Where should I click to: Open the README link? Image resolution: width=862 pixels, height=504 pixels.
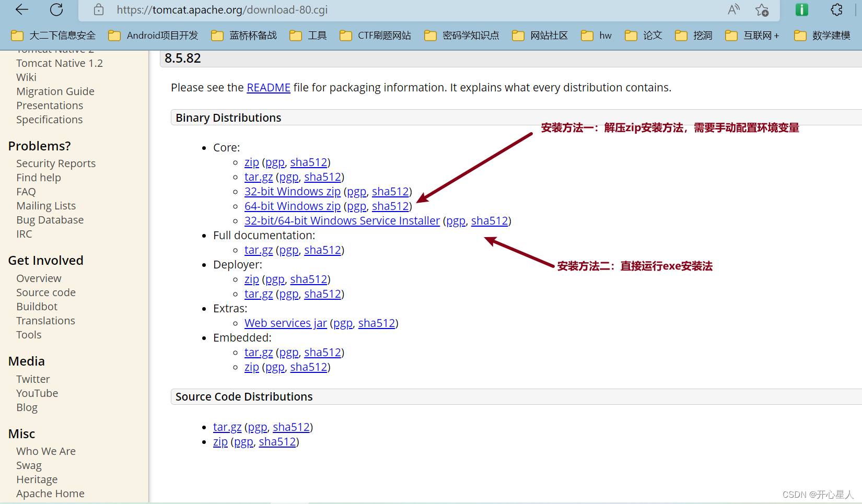point(269,88)
